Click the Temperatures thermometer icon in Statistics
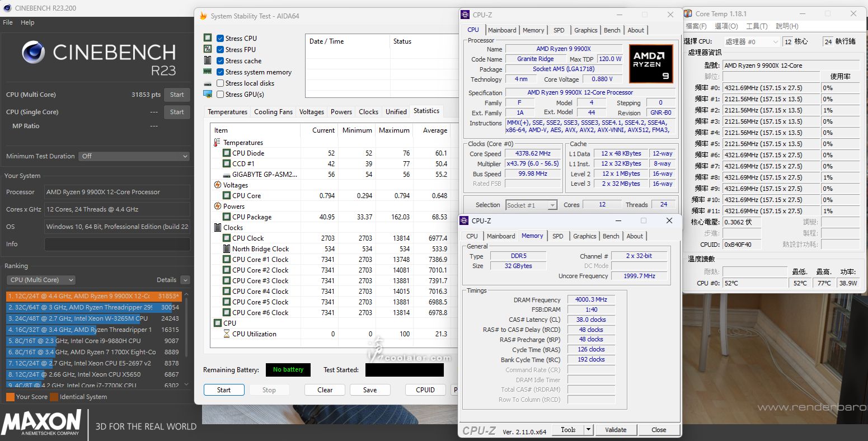 pos(218,143)
